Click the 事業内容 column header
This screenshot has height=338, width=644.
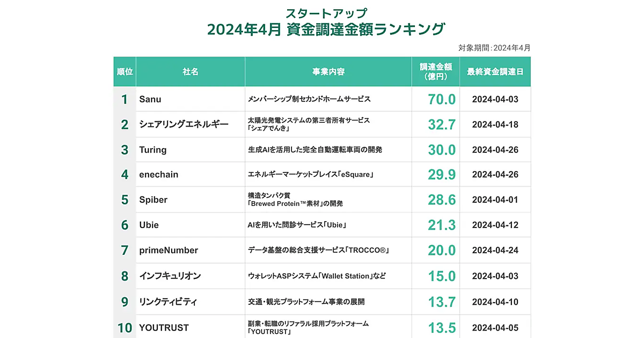click(x=328, y=72)
